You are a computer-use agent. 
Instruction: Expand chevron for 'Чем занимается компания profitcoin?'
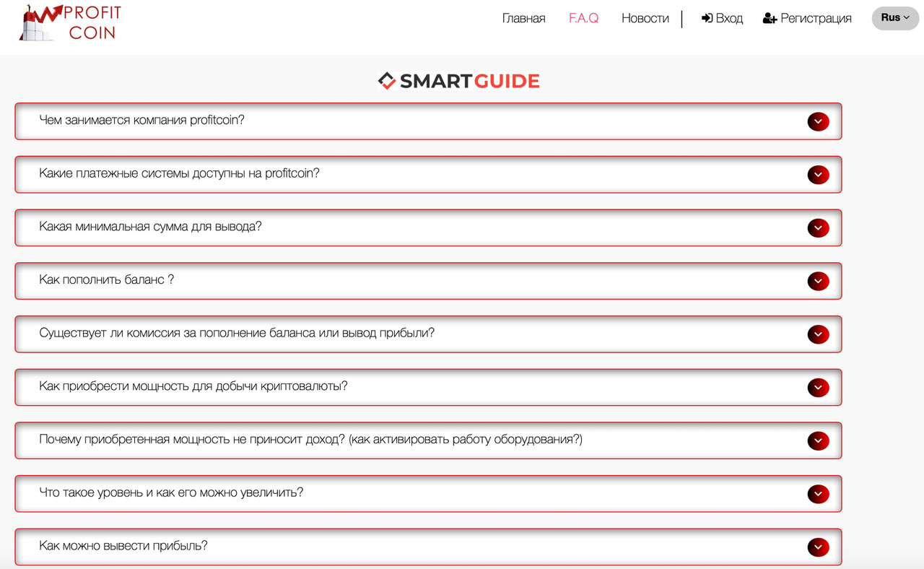coord(818,121)
